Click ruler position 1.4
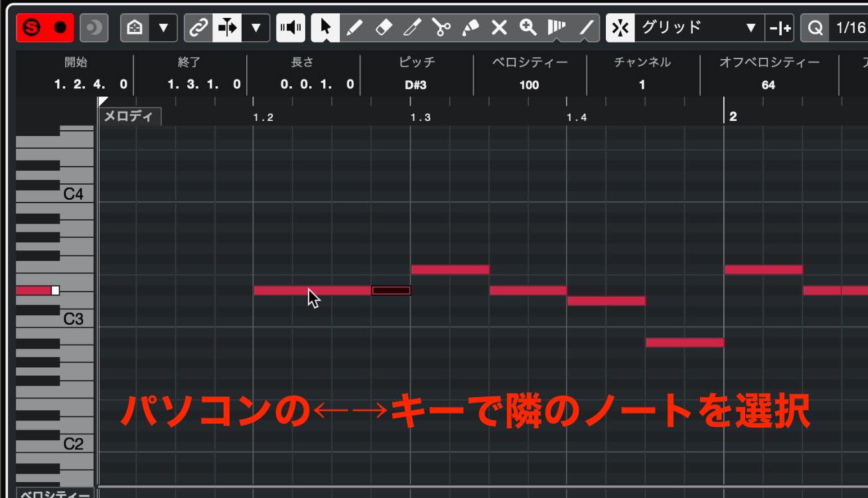 pos(577,118)
